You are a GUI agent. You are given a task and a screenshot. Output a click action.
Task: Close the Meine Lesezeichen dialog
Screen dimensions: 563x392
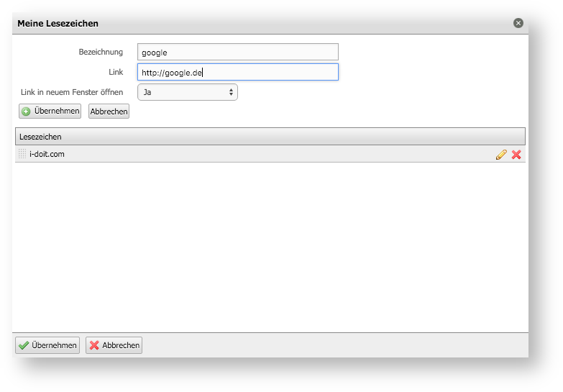pos(518,23)
